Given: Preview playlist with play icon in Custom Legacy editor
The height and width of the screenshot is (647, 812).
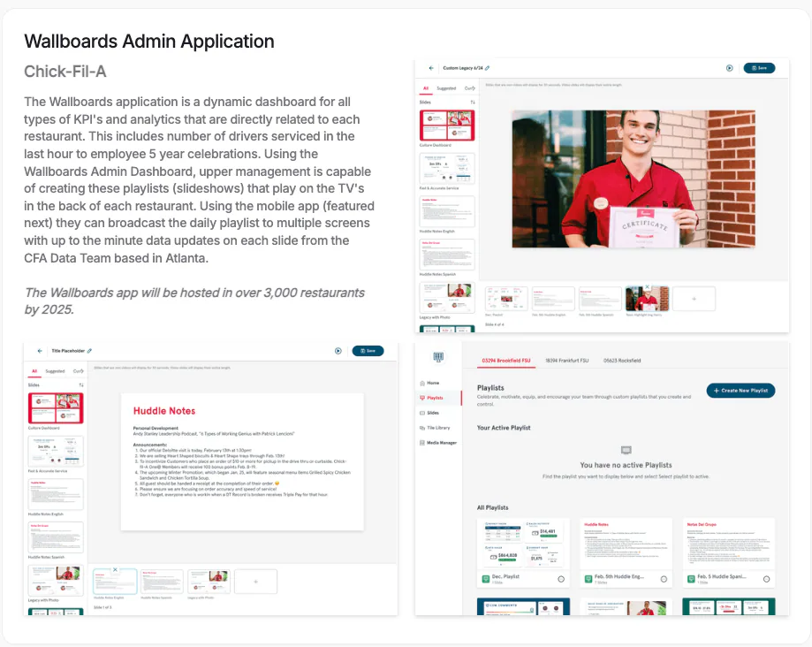Looking at the screenshot, I should pos(729,68).
